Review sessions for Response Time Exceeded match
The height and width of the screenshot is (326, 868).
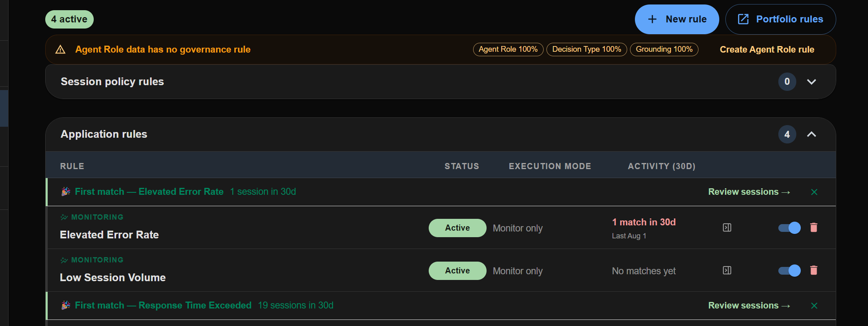point(749,305)
